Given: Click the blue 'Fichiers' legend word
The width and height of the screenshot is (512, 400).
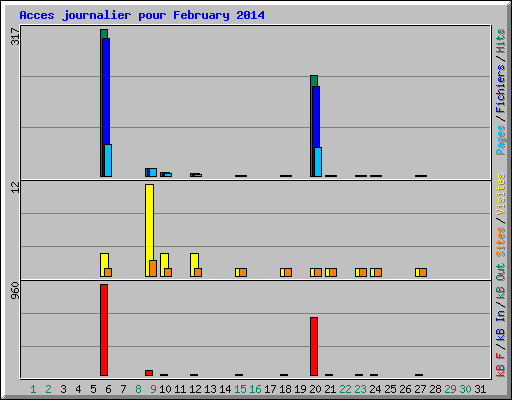Looking at the screenshot, I should coord(500,89).
